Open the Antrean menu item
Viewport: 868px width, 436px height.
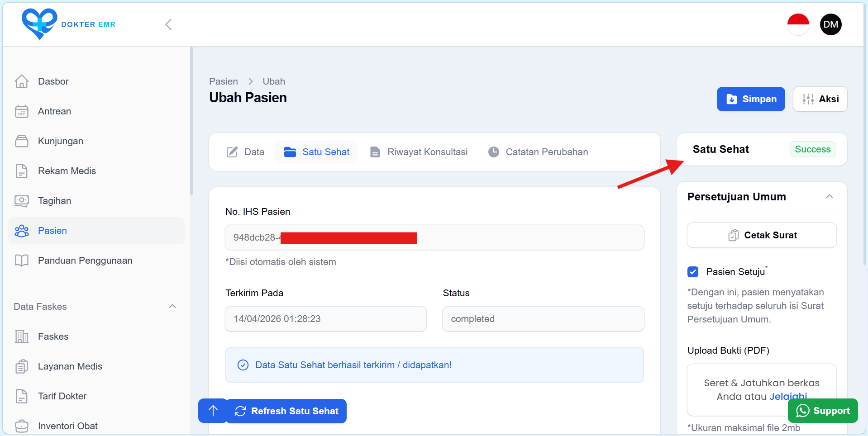click(96, 111)
